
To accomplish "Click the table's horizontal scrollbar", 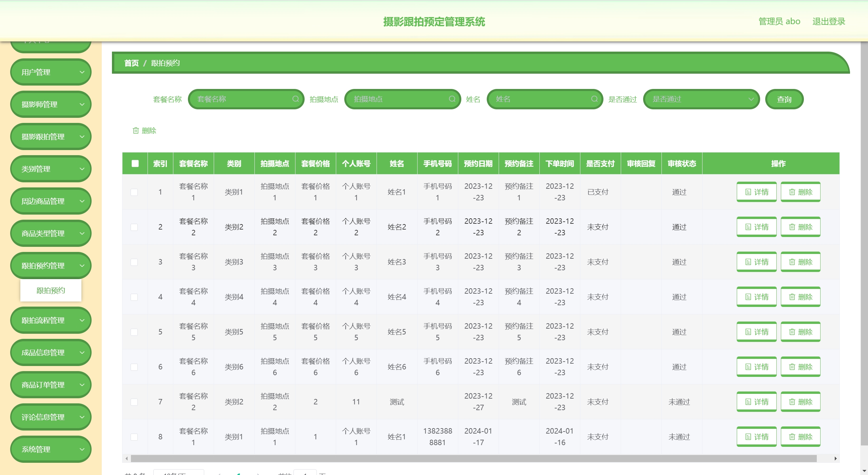I will coord(473,458).
